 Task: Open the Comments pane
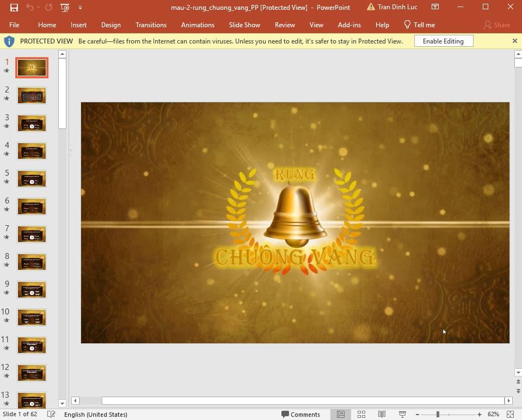click(x=301, y=414)
